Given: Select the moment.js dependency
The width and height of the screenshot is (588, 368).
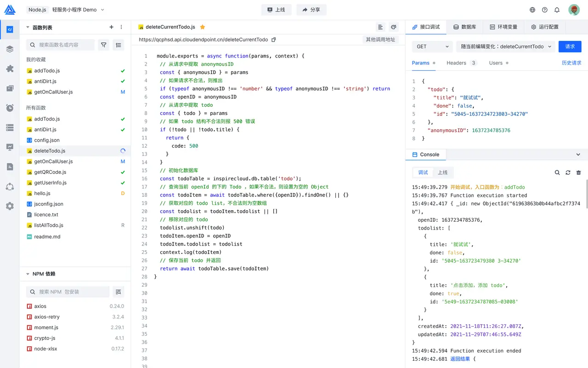Looking at the screenshot, I should click(75, 328).
